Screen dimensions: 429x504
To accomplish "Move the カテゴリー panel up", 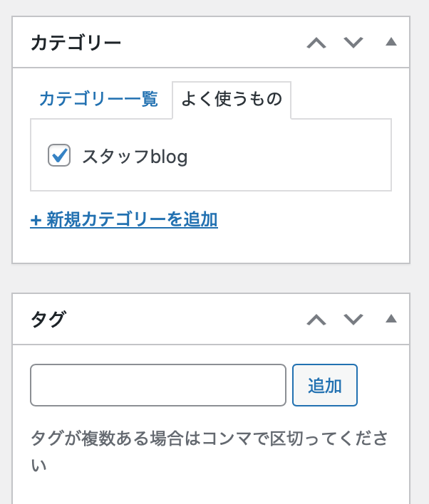I will click(x=316, y=43).
